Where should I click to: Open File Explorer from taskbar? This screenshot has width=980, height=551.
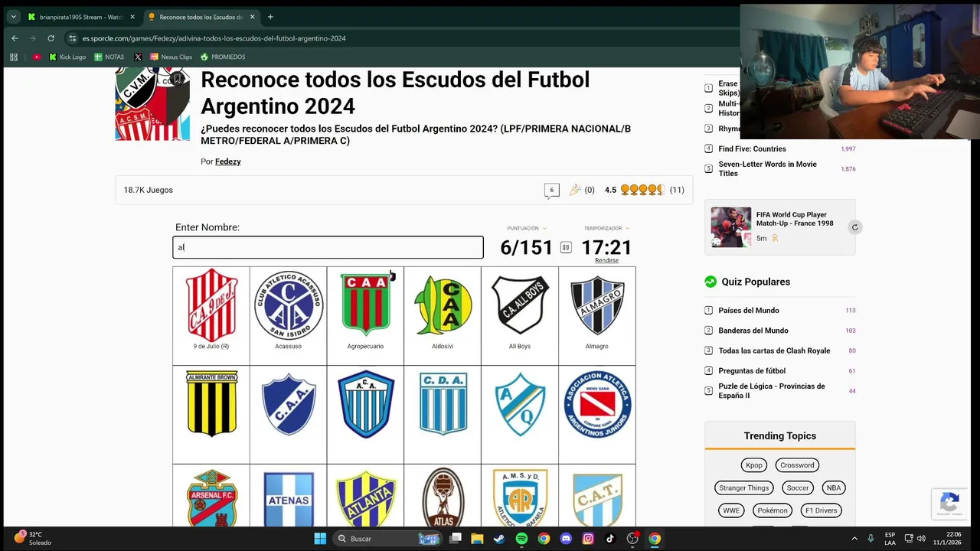point(477,538)
